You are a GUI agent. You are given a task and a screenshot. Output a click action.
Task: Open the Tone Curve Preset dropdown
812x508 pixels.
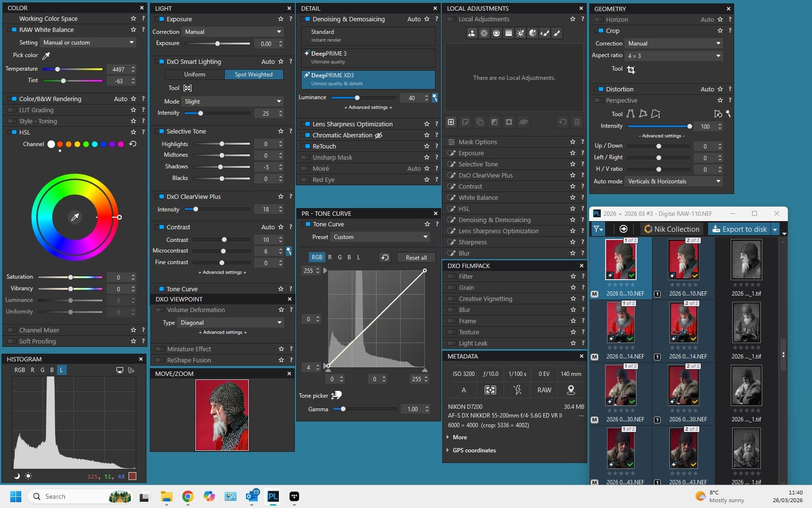[x=380, y=237]
